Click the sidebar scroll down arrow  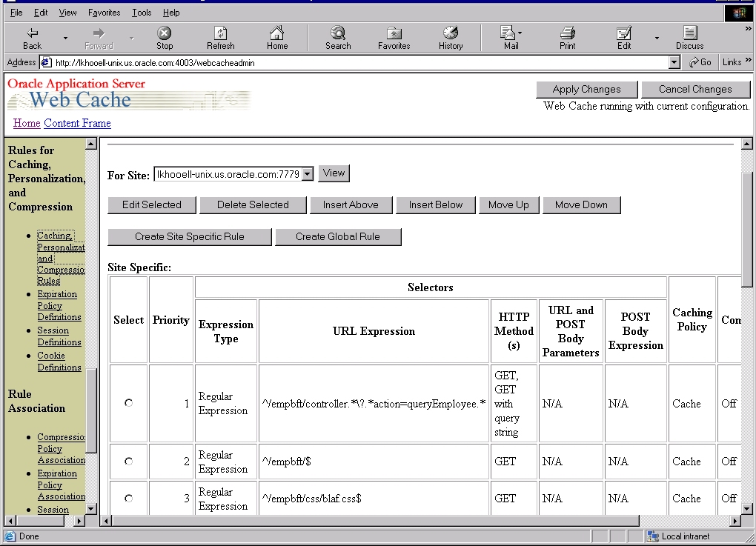90,509
